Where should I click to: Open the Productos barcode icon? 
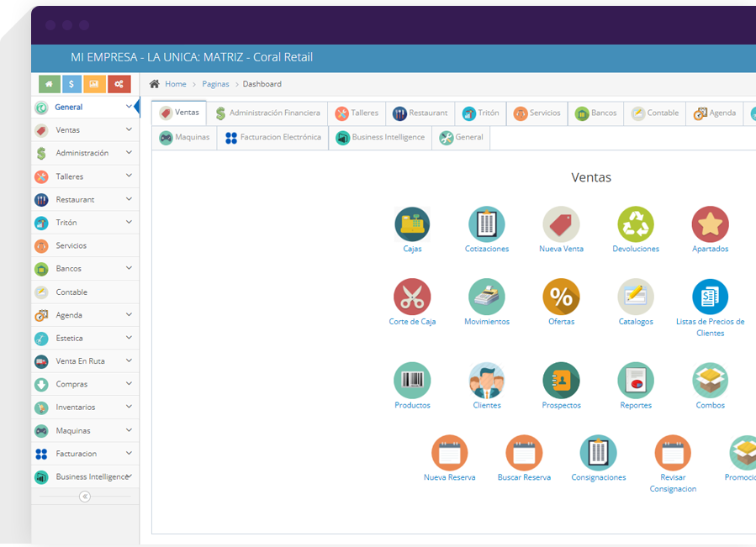coord(412,381)
